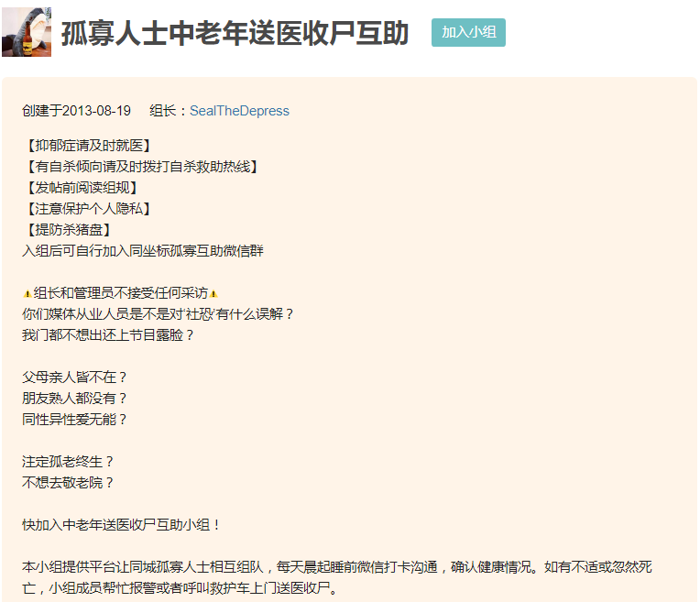The width and height of the screenshot is (700, 602).
Task: Click the line about joining 孤寡互助微信群
Action: click(x=142, y=250)
